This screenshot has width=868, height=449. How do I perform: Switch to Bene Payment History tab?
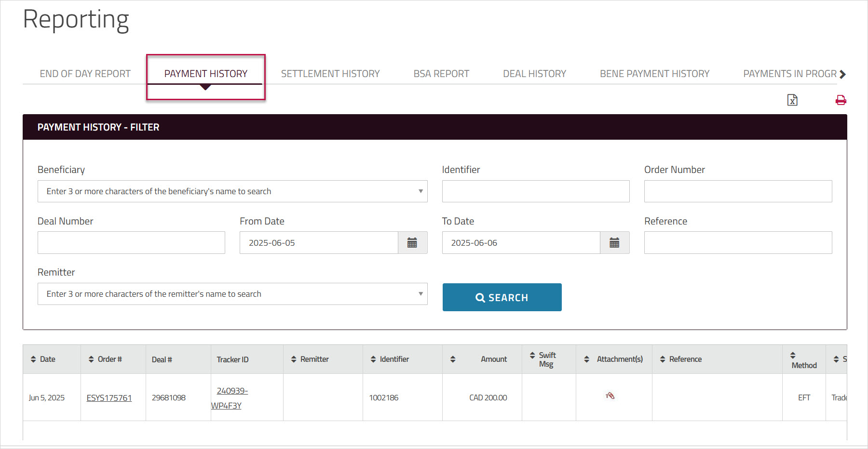click(x=654, y=74)
